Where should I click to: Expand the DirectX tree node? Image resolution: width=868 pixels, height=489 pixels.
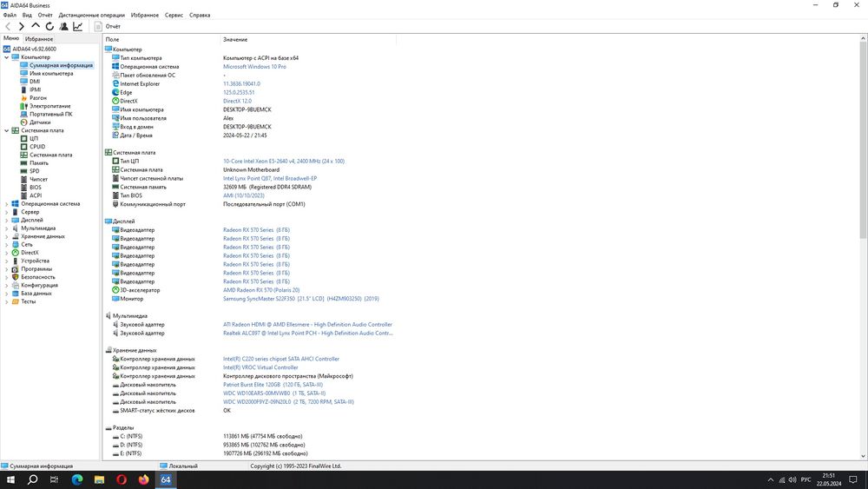(x=7, y=253)
